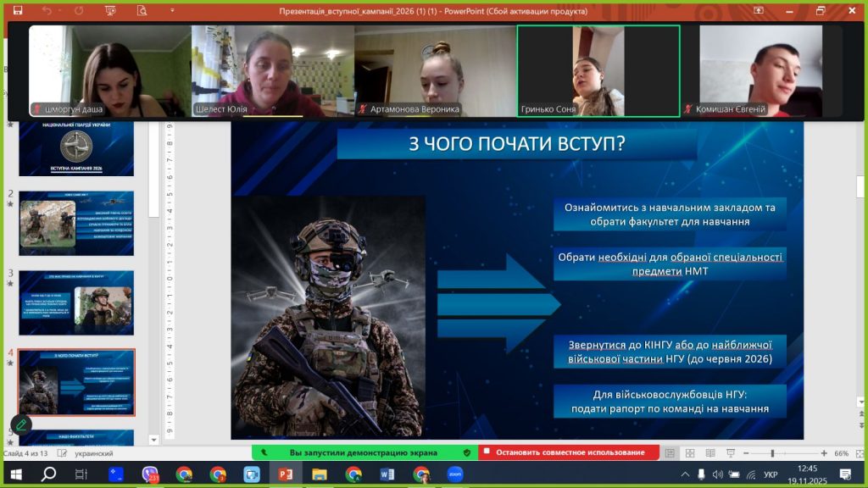Select slide 3 thumbnail in slide panel
This screenshot has height=488, width=868.
point(76,302)
